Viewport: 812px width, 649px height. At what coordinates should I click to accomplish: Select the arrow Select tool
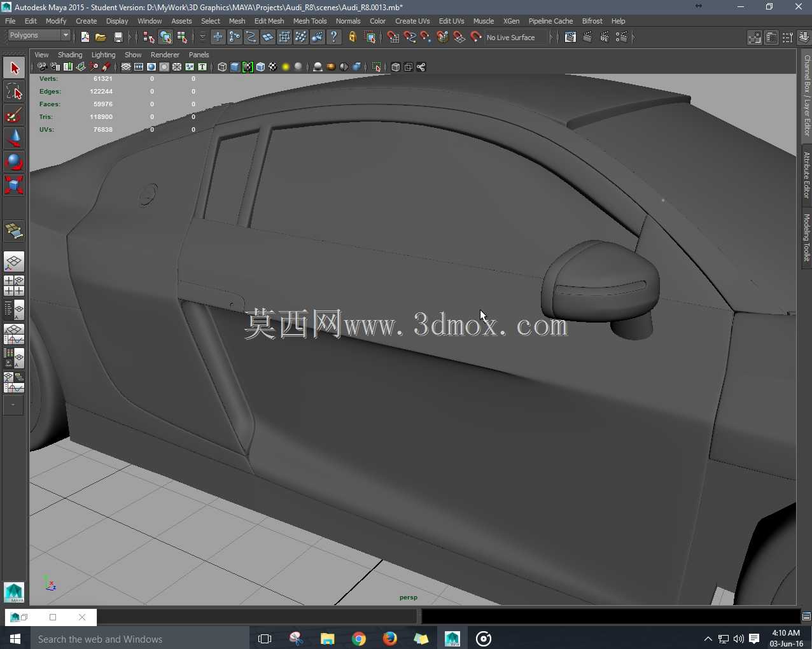14,67
